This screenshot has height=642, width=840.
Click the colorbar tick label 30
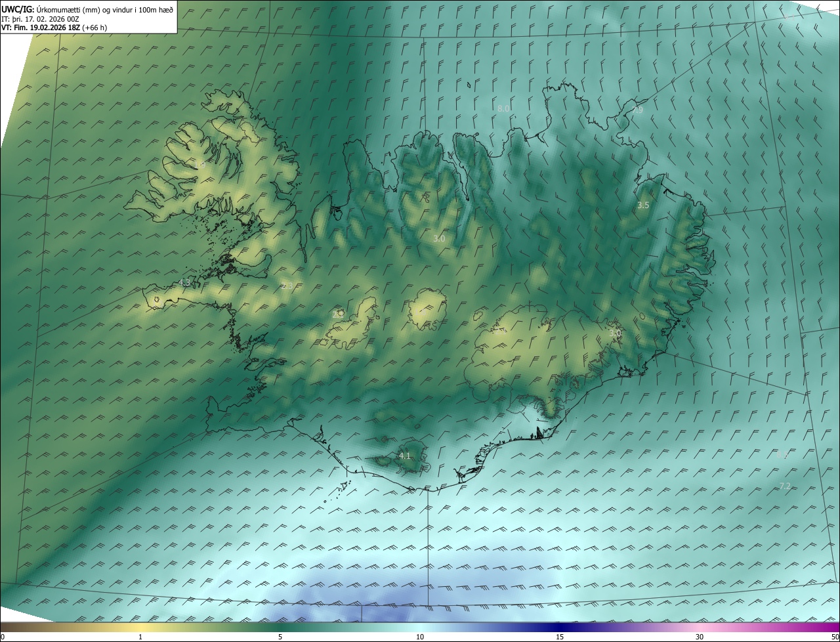[x=700, y=637]
